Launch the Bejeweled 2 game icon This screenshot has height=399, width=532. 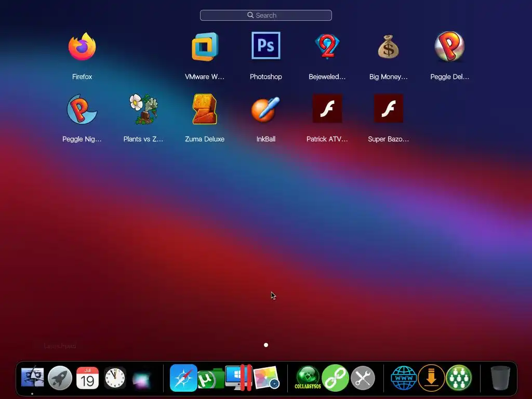[327, 46]
